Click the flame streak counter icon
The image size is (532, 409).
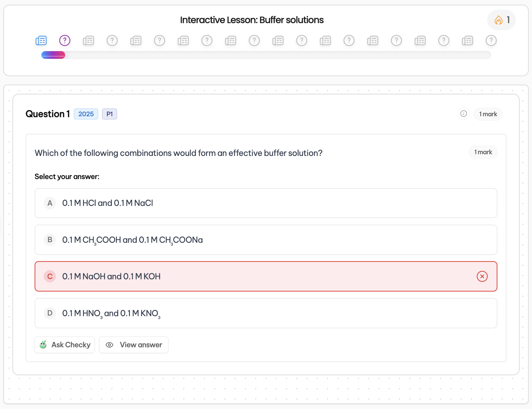498,20
